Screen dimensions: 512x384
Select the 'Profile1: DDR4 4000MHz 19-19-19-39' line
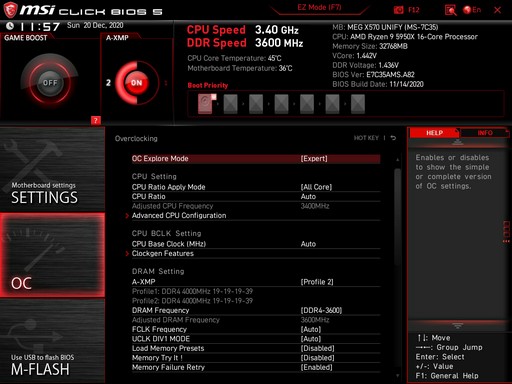coord(192,291)
